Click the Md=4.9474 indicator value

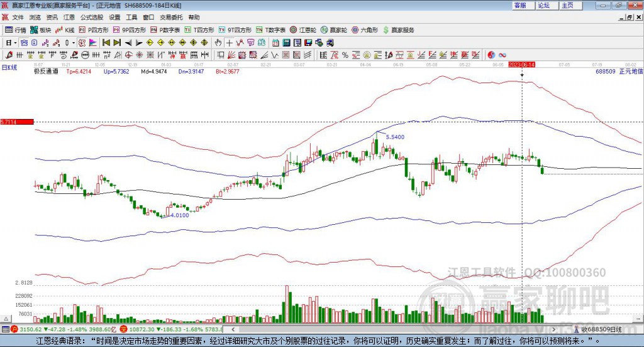[154, 72]
